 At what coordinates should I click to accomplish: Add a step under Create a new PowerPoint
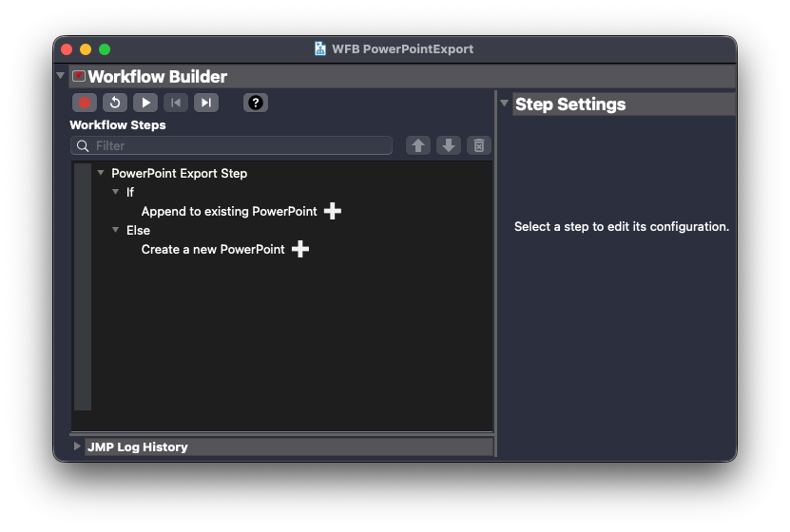pos(300,249)
